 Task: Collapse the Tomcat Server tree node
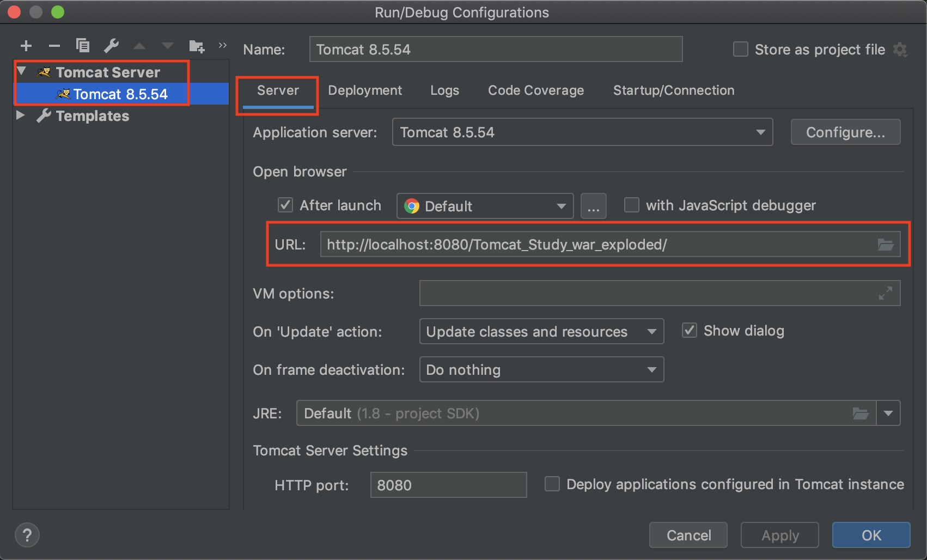coord(22,71)
